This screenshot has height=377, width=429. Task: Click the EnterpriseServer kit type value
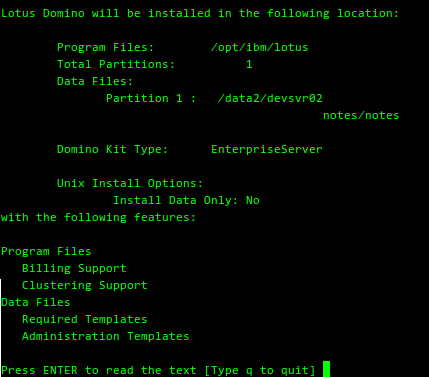267,149
